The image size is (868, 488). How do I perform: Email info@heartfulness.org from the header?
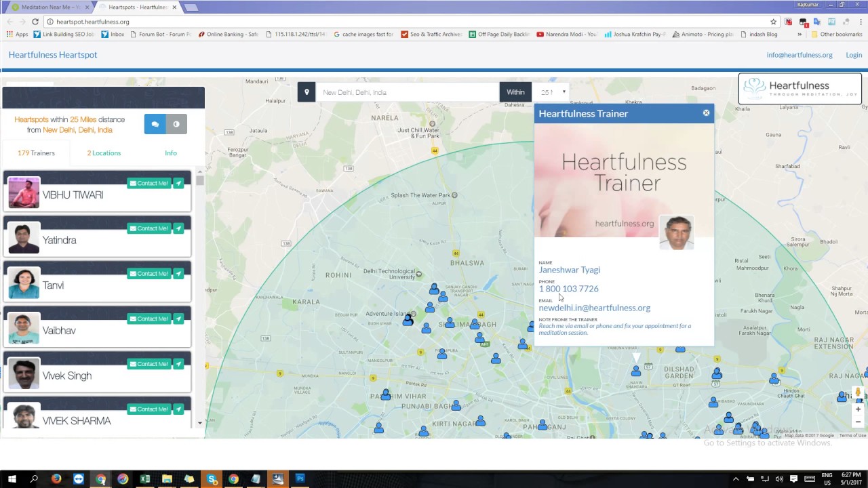[800, 55]
